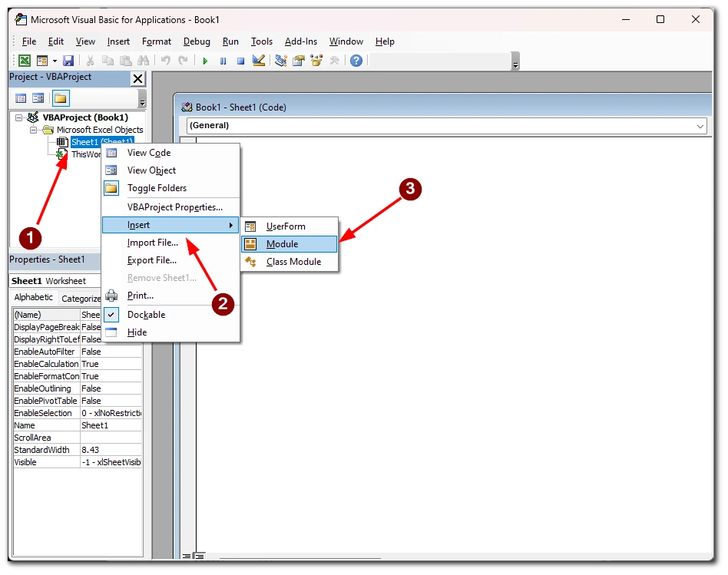The width and height of the screenshot is (728, 575).
Task: Select the StandardWidth value 8.43
Action: point(111,450)
